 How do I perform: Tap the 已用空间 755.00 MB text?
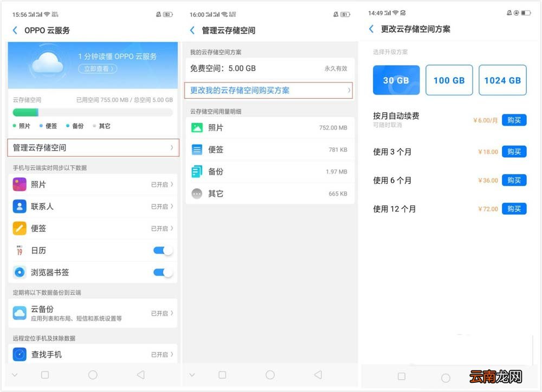point(102,100)
